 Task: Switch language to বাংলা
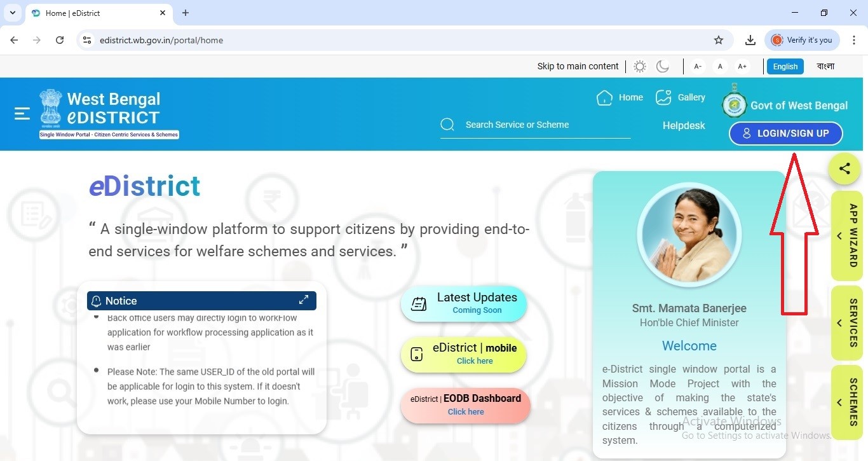click(825, 66)
